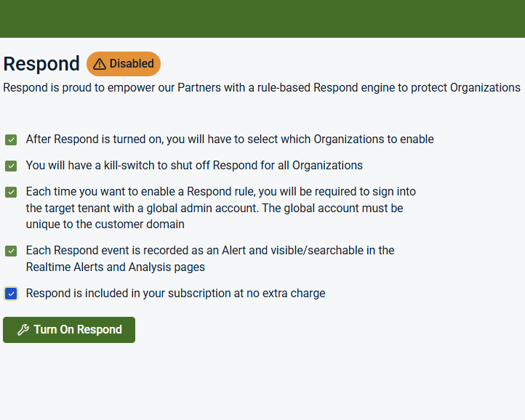Click the warning triangle icon in Disabled badge
The height and width of the screenshot is (420, 525).
(x=100, y=64)
